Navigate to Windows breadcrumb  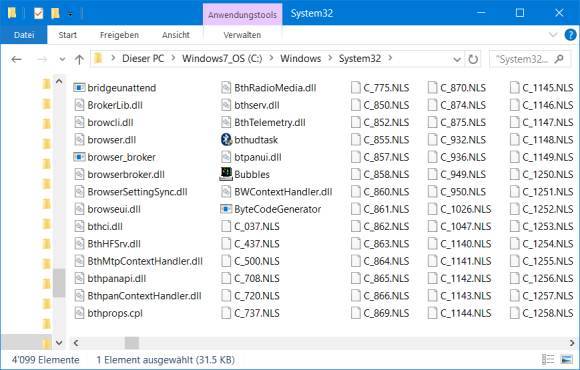[x=300, y=58]
